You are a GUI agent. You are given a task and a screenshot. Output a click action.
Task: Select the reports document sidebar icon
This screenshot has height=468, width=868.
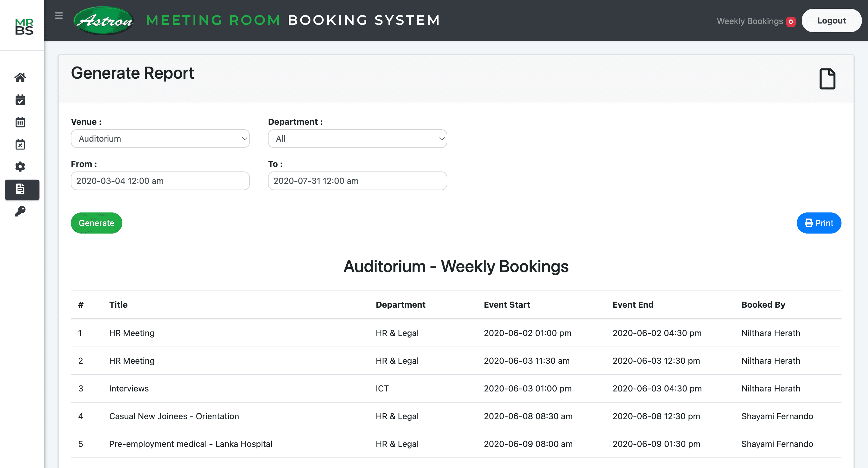click(x=20, y=189)
